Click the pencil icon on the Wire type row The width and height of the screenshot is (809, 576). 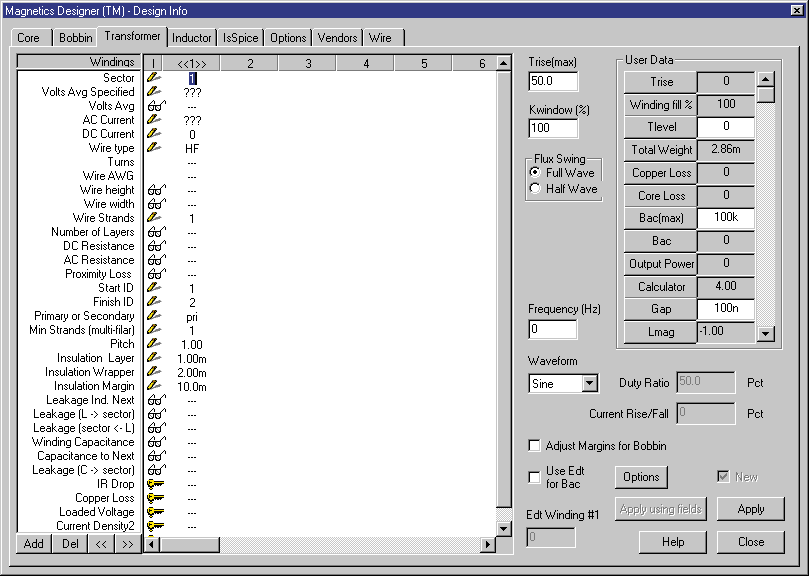(x=156, y=147)
